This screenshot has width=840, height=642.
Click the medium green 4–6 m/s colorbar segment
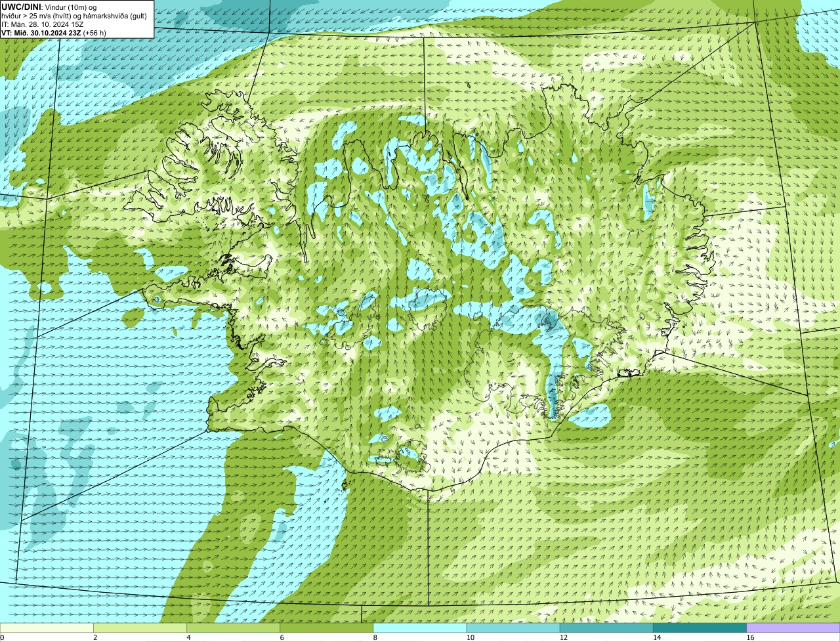pyautogui.click(x=233, y=628)
